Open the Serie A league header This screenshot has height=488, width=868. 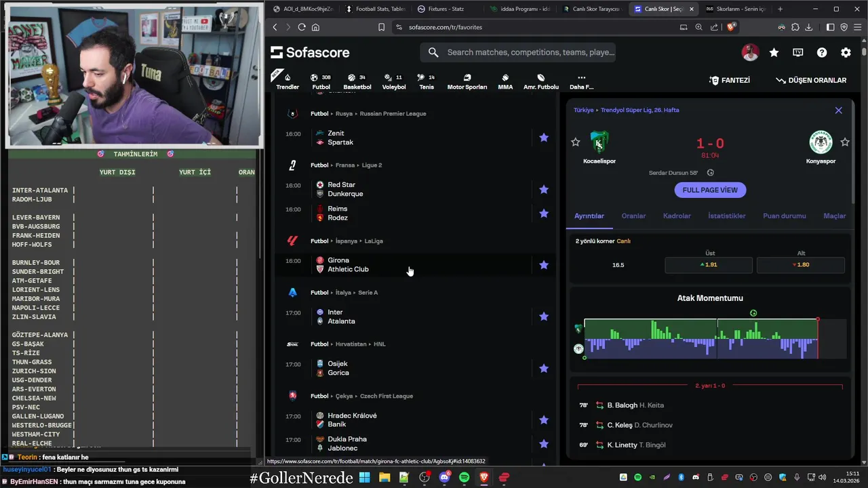(x=368, y=293)
